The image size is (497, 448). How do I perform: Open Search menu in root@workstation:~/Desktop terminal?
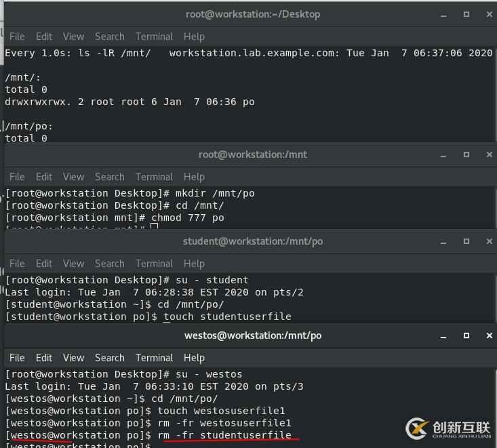(110, 37)
